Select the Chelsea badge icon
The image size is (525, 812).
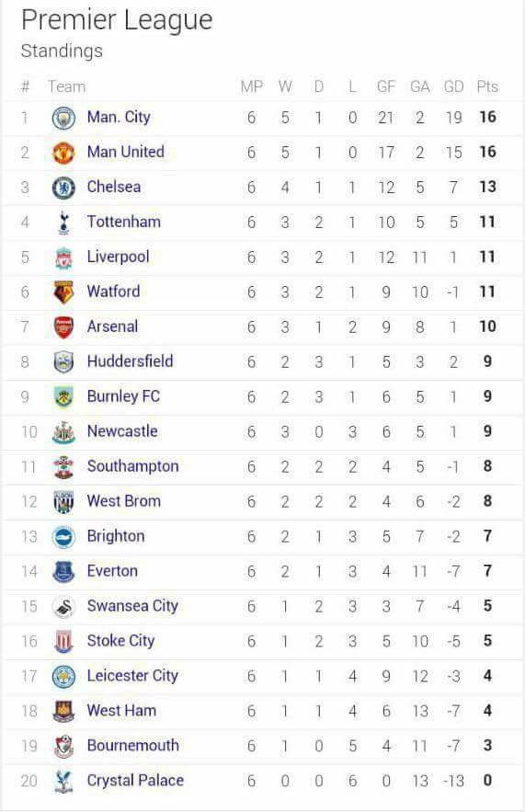[x=63, y=188]
